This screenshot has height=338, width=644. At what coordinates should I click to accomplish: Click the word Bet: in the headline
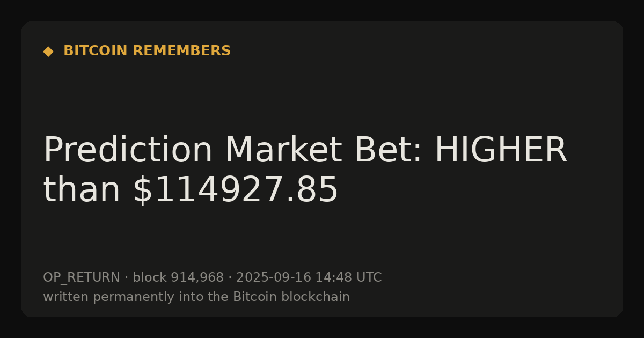pyautogui.click(x=388, y=150)
